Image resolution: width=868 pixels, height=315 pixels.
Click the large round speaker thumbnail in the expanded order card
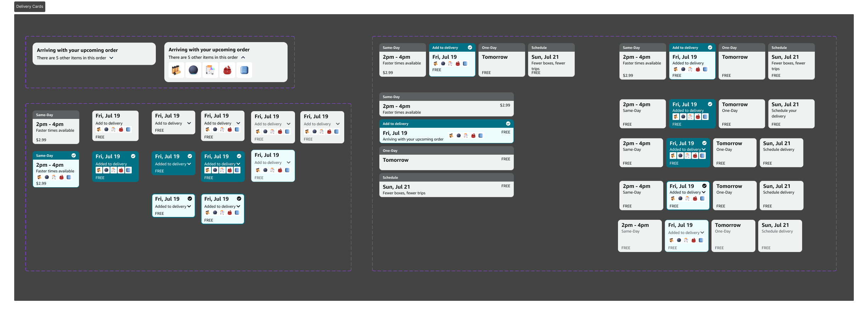(x=193, y=70)
